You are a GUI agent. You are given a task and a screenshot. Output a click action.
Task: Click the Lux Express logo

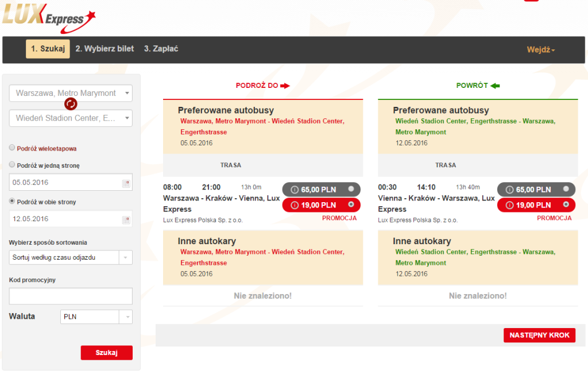point(49,18)
